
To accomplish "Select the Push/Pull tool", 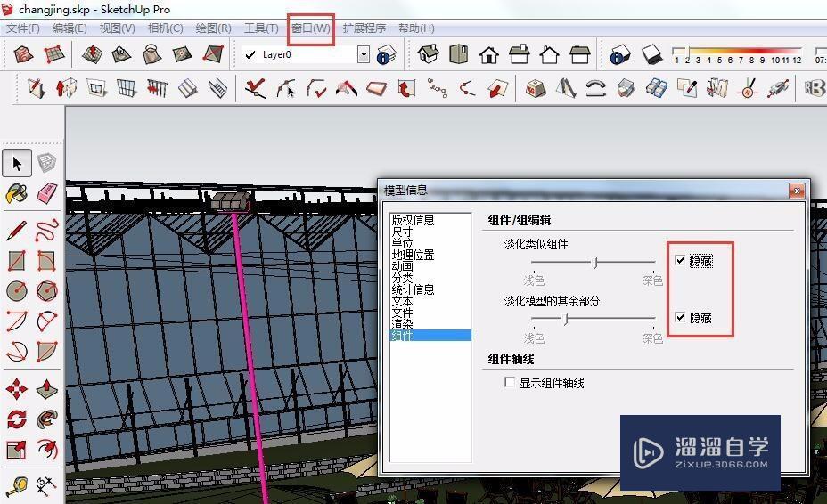I will (47, 390).
